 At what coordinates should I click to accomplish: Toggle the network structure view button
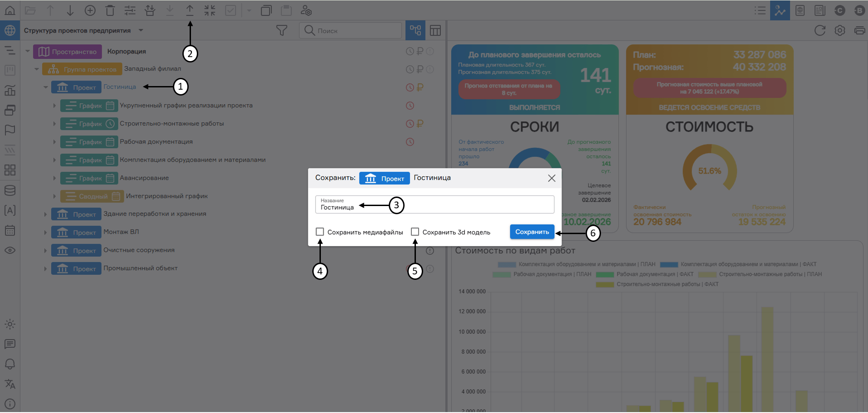click(x=415, y=30)
